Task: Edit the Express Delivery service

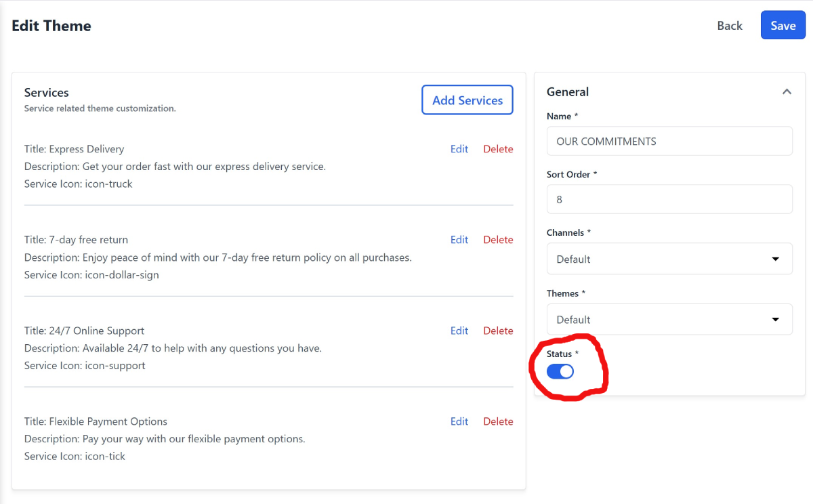Action: (x=459, y=149)
